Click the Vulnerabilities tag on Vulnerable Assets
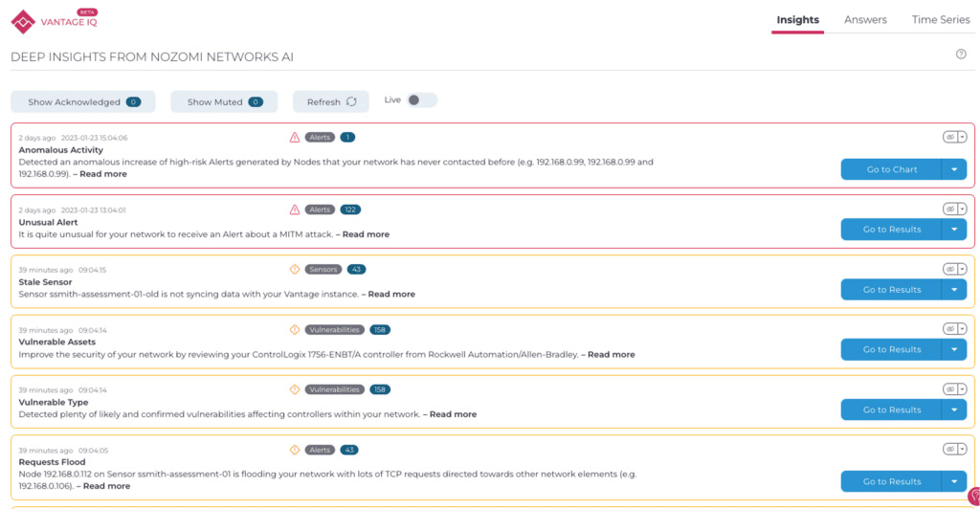Image resolution: width=980 pixels, height=509 pixels. [334, 330]
